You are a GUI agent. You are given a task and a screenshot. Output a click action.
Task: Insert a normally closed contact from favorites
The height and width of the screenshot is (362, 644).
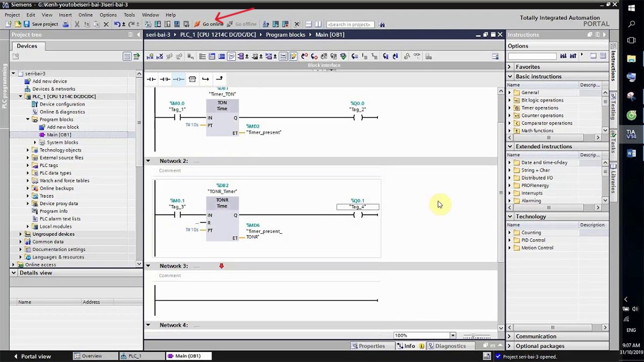[165, 79]
